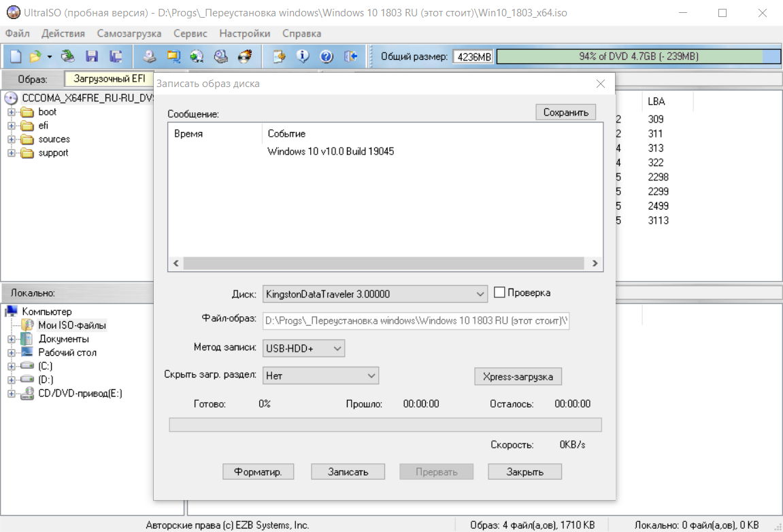
Task: Click the Burn CD/DVD image flame icon
Action: coord(245,56)
